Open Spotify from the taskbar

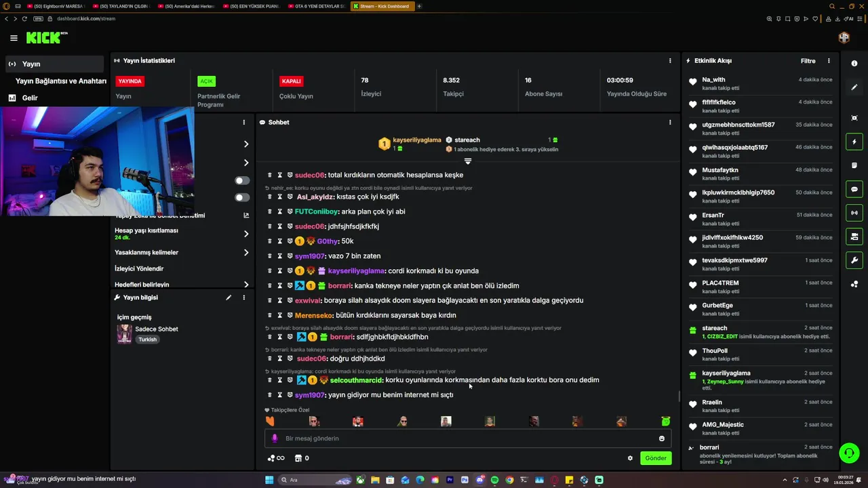click(494, 480)
